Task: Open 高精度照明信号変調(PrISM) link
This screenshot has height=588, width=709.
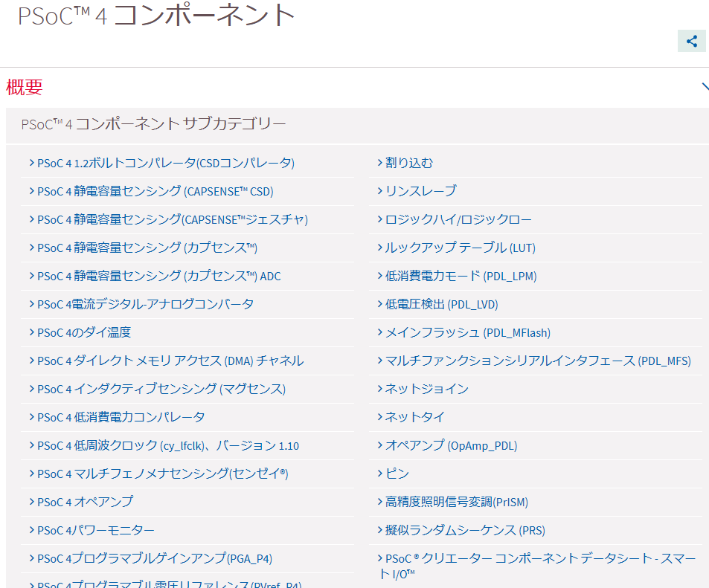Action: tap(456, 502)
